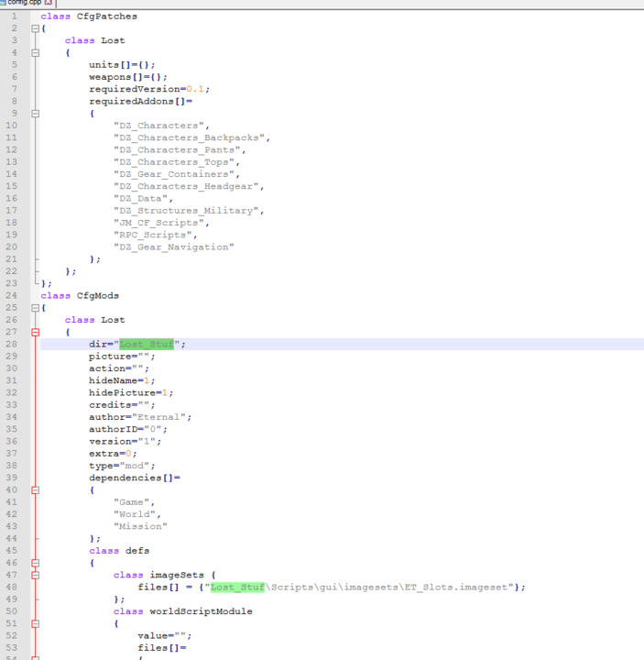
Task: Click on 'credits="";'
Action: (x=122, y=405)
